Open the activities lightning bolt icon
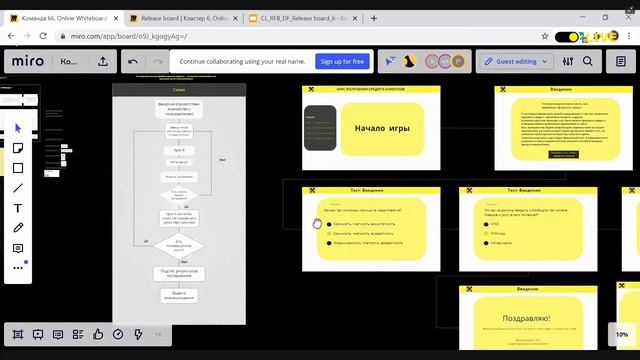Image resolution: width=640 pixels, height=360 pixels. (138, 335)
